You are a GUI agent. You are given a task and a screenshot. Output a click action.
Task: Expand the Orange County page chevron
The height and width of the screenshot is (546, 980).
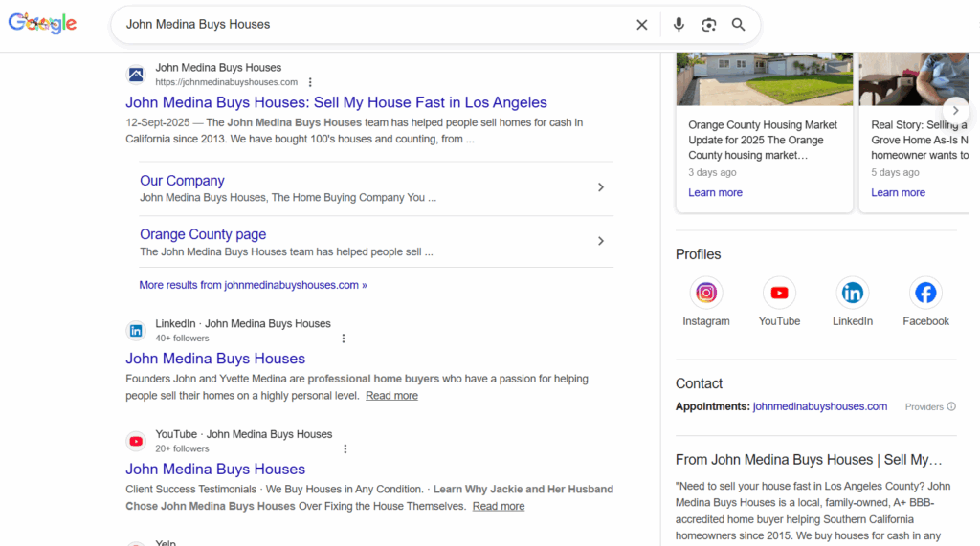pyautogui.click(x=601, y=241)
